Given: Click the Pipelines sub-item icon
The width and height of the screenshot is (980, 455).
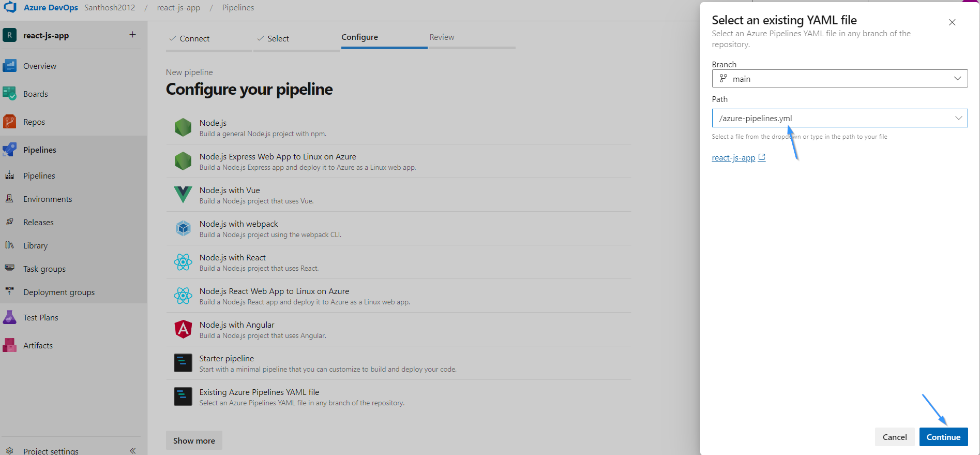Looking at the screenshot, I should coord(9,175).
